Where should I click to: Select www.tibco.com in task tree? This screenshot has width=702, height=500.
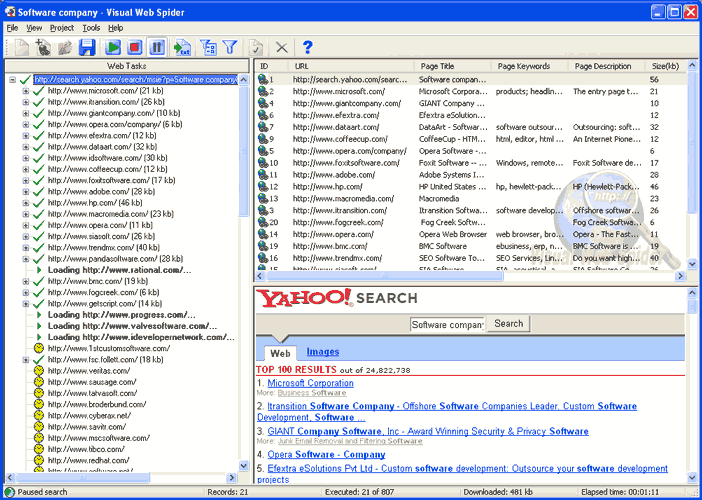[86, 449]
